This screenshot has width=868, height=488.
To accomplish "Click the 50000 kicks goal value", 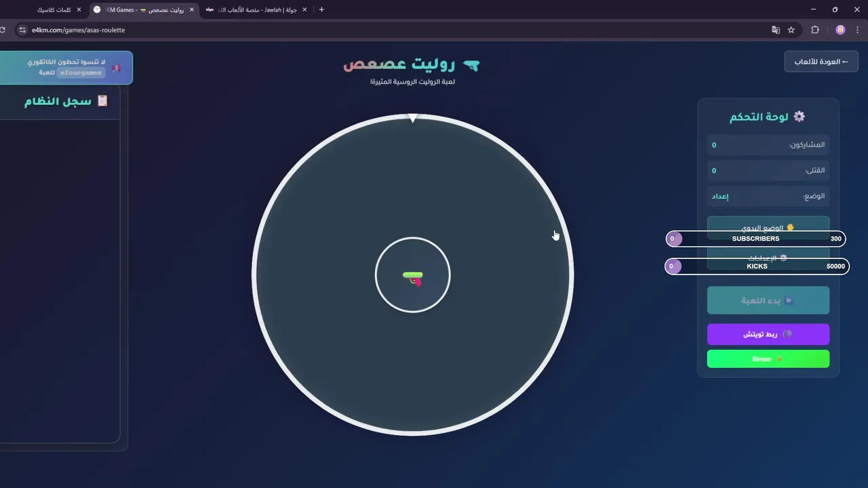I will coord(835,266).
